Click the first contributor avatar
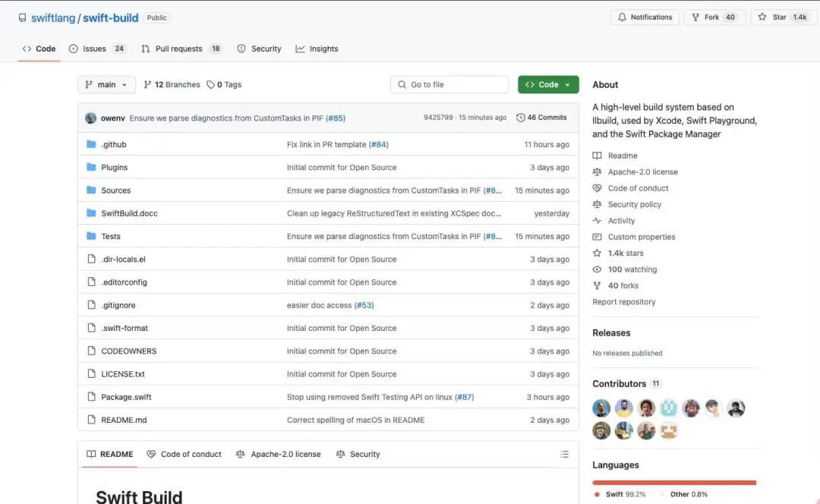 pos(601,408)
